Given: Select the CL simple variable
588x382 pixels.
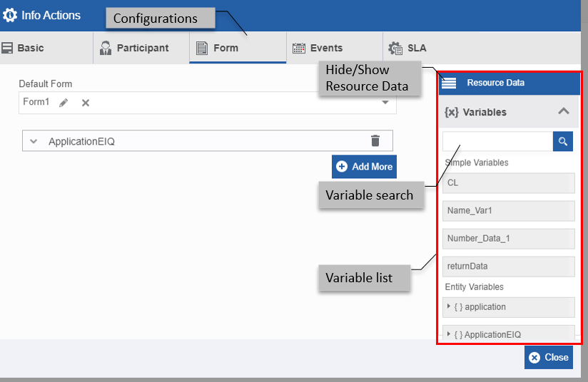Looking at the screenshot, I should click(509, 182).
